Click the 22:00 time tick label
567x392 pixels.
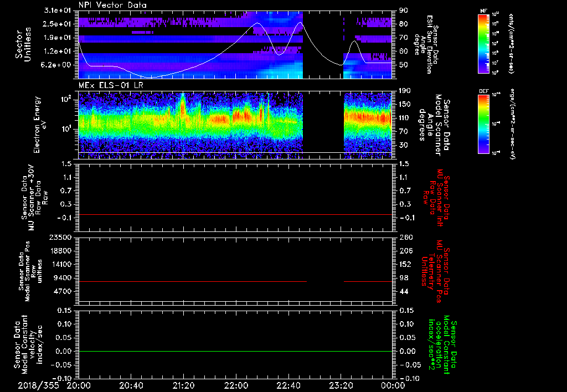point(236,385)
